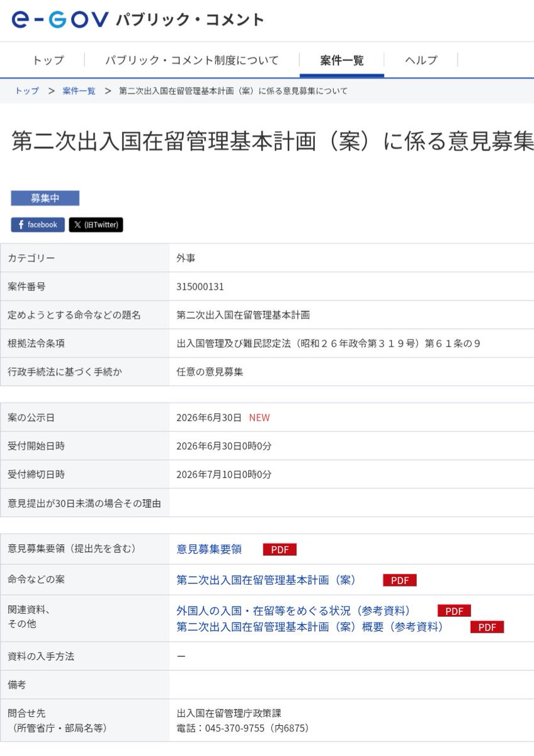Image resolution: width=534 pixels, height=756 pixels.
Task: Click the start time 2026年6月30日0時0分
Action: (x=224, y=446)
